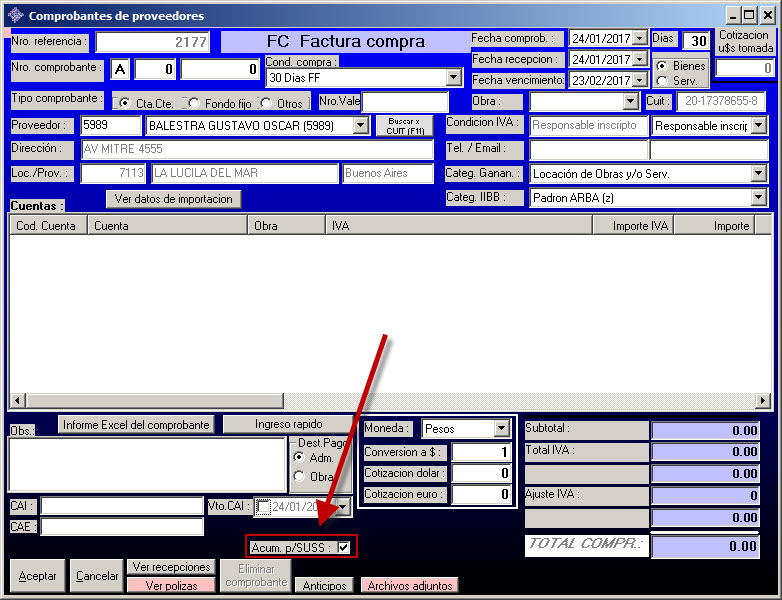This screenshot has width=782, height=600.
Task: Click Buscar x CUIT (F11) button
Action: tap(404, 126)
